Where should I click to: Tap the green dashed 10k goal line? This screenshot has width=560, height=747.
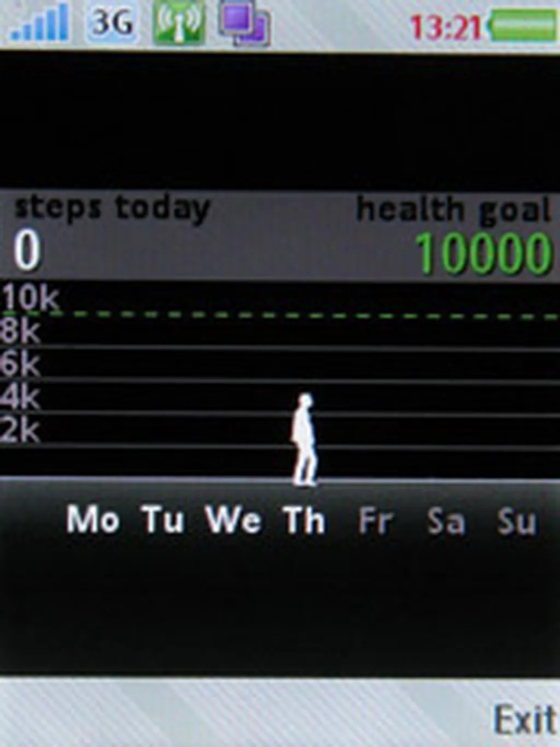[306, 316]
